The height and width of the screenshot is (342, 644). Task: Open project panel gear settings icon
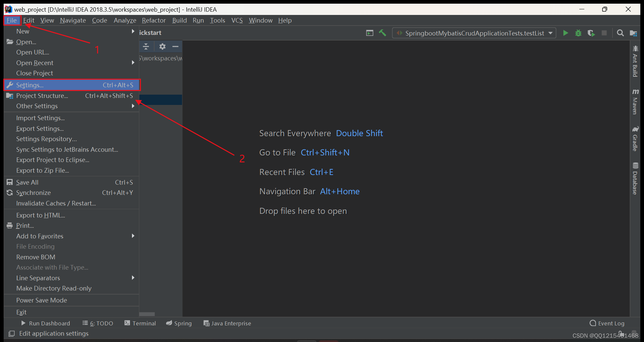click(162, 46)
